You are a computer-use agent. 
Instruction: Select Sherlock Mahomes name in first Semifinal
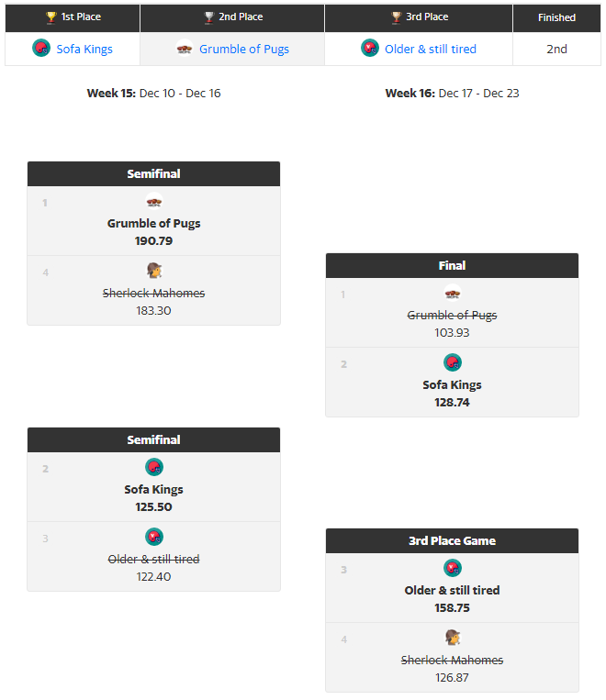pyautogui.click(x=154, y=293)
